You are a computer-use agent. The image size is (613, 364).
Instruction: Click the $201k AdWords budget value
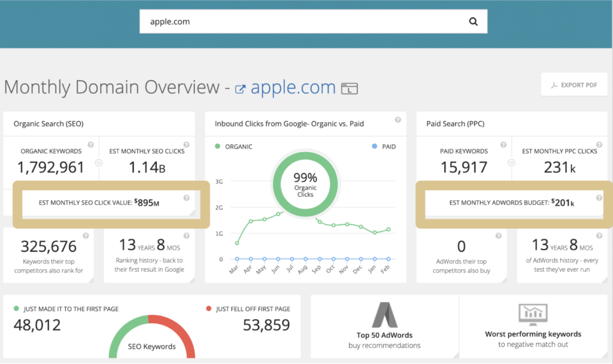(563, 202)
